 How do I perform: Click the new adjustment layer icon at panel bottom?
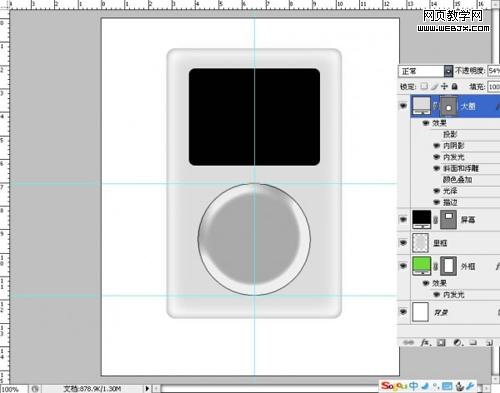tap(458, 342)
